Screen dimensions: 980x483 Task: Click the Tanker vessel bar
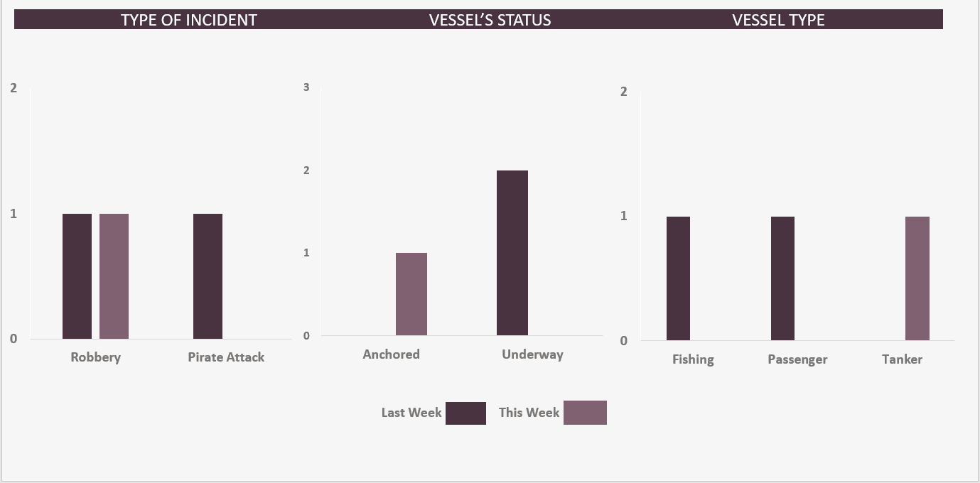point(917,278)
